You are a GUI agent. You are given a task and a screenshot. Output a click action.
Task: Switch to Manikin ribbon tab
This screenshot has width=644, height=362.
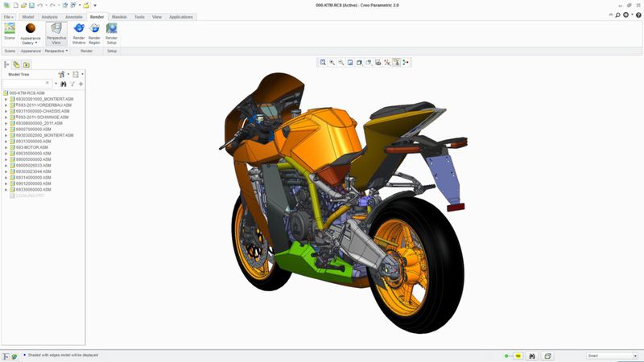click(119, 17)
